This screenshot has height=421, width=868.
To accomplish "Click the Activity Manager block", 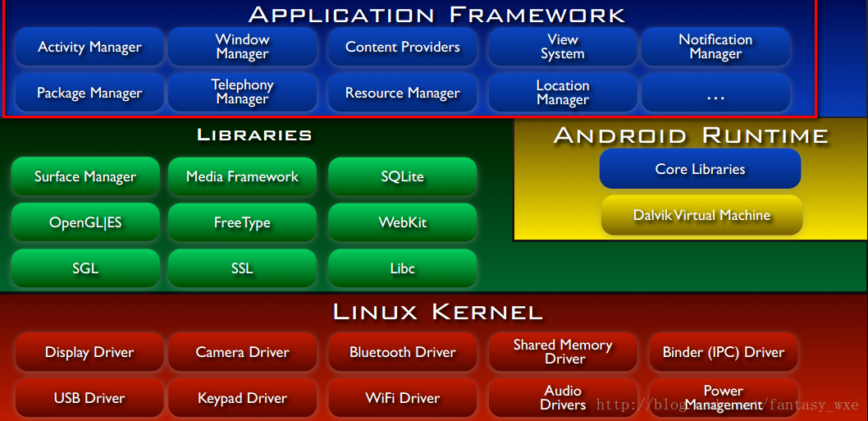I will click(x=89, y=47).
